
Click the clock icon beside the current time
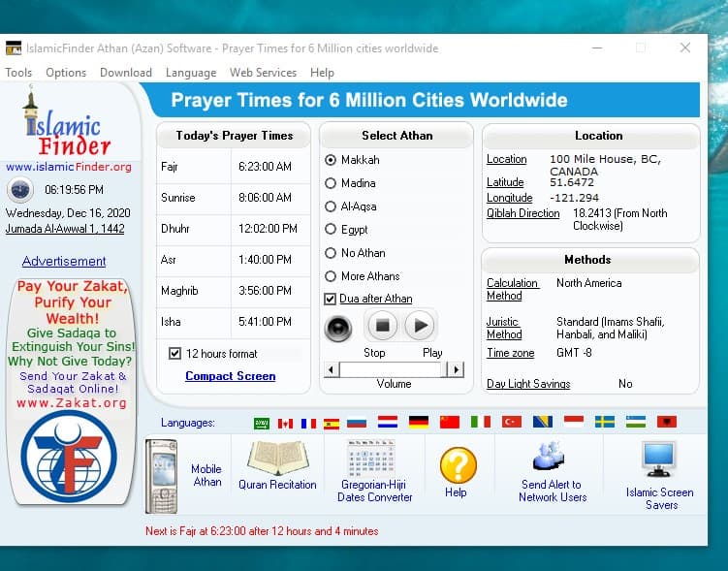(20, 190)
